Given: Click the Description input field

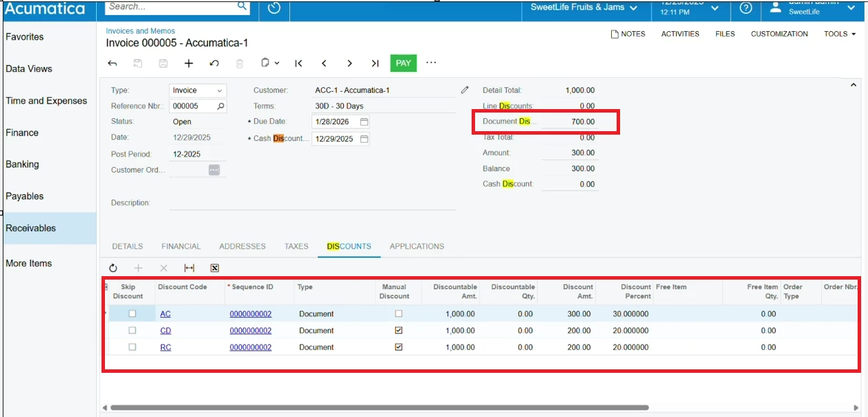Looking at the screenshot, I should 312,203.
